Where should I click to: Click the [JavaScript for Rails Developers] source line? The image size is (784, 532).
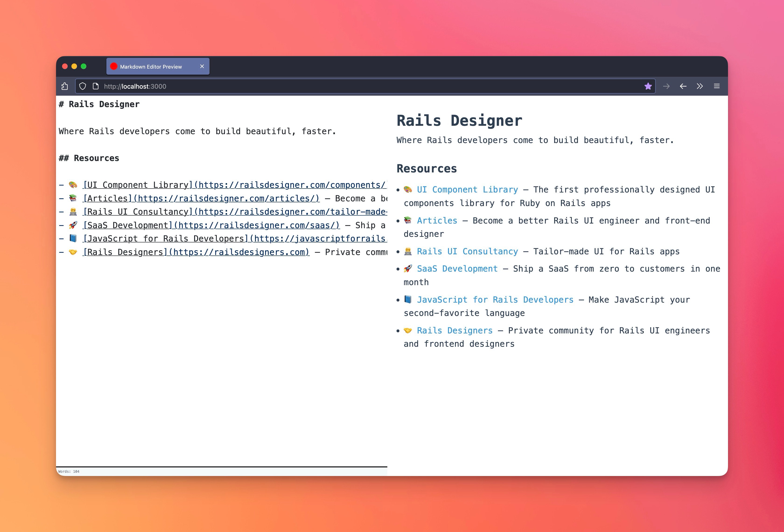[x=223, y=239]
